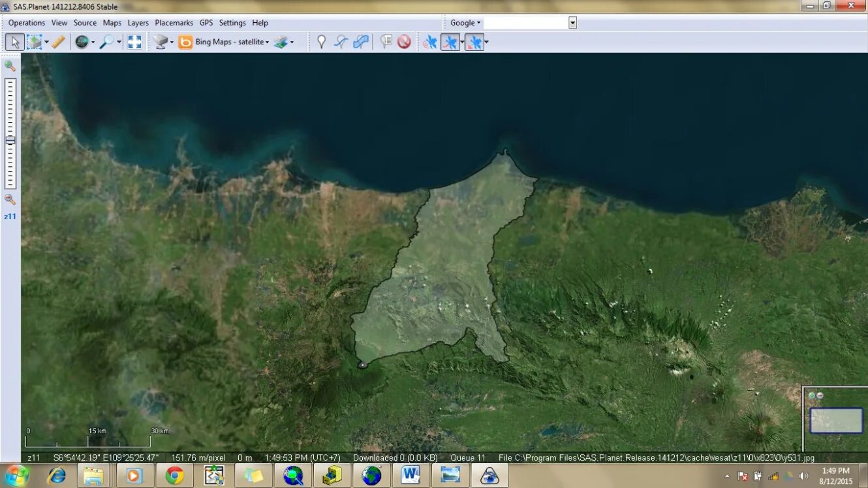Image resolution: width=868 pixels, height=488 pixels.
Task: Expand the selection tool dropdown arrow
Action: coord(46,42)
